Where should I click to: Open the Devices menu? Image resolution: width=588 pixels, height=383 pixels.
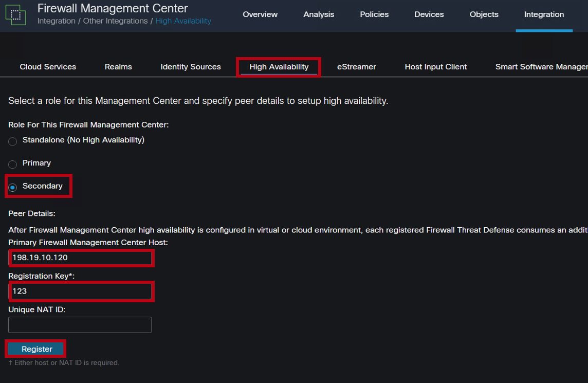click(x=429, y=14)
